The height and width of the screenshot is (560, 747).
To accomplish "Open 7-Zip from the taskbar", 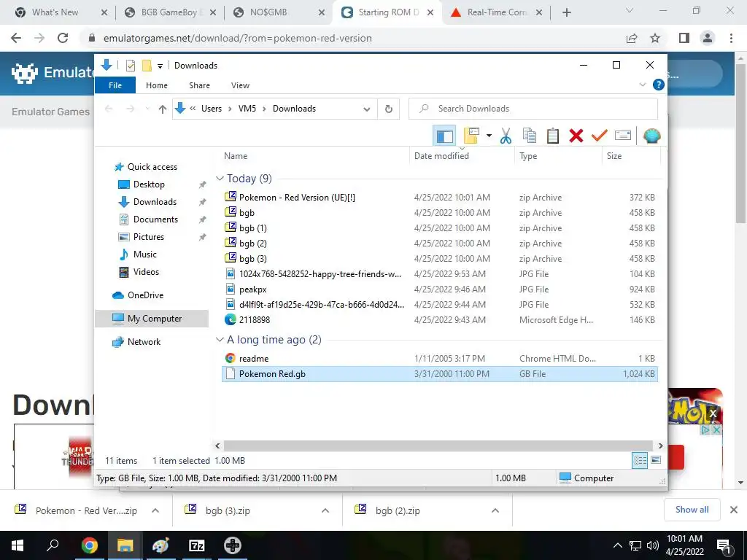I will click(197, 545).
